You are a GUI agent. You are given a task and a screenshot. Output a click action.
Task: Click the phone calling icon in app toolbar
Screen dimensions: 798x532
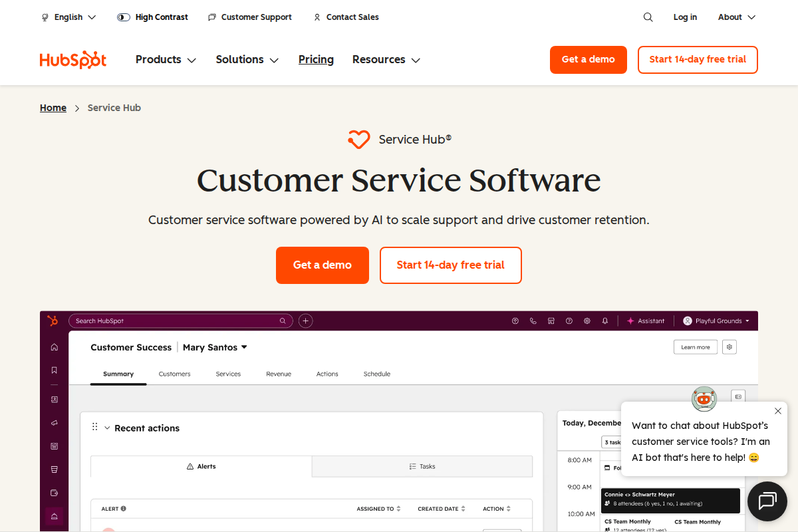[x=533, y=321]
